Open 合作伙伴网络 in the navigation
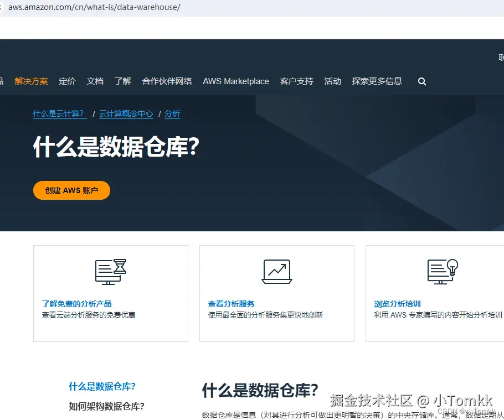 [x=168, y=81]
